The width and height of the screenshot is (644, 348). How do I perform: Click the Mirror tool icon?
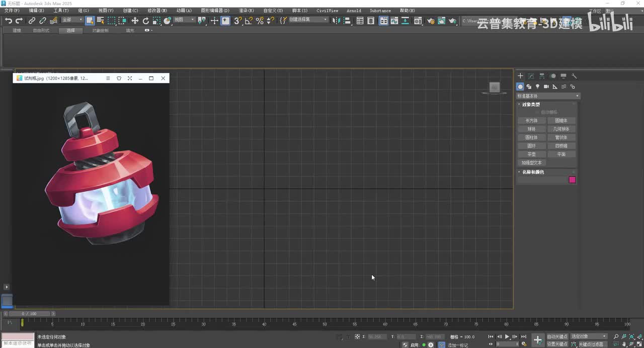point(336,21)
